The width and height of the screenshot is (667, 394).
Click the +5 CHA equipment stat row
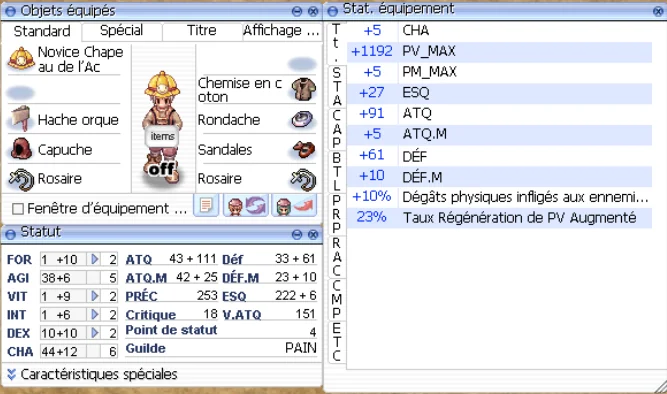tap(499, 31)
